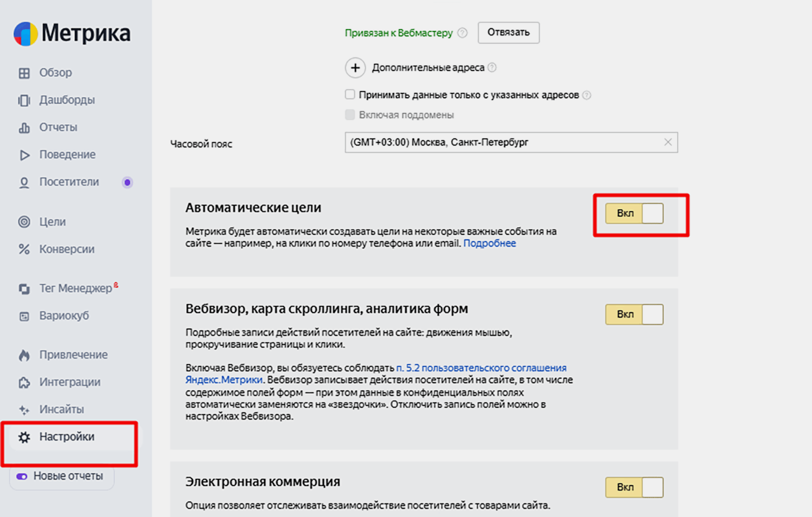Screen dimensions: 812x517
Task: Click the Привлечение flame icon
Action: [x=24, y=355]
